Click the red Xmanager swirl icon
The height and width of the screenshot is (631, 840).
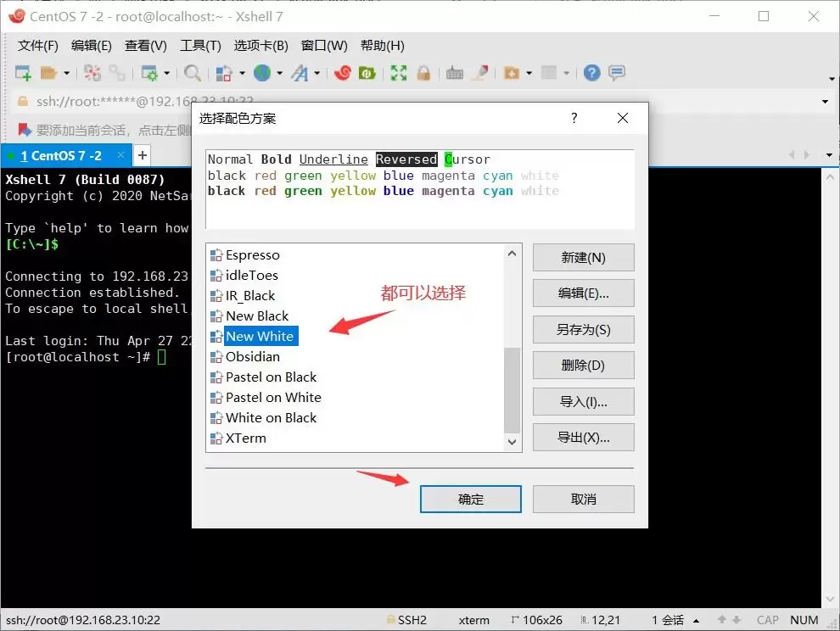point(343,73)
